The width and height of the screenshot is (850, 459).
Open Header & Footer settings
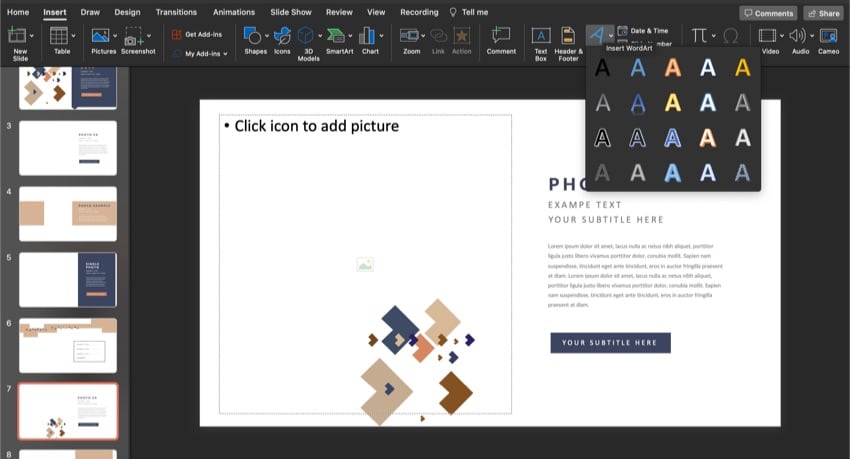pos(568,36)
